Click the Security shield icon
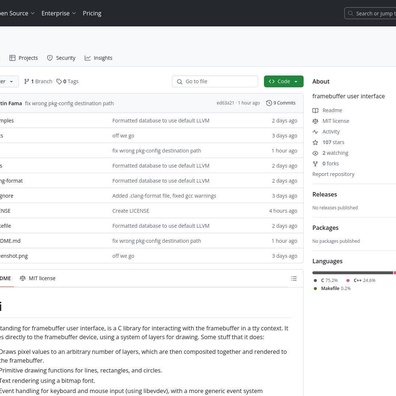 click(x=50, y=58)
